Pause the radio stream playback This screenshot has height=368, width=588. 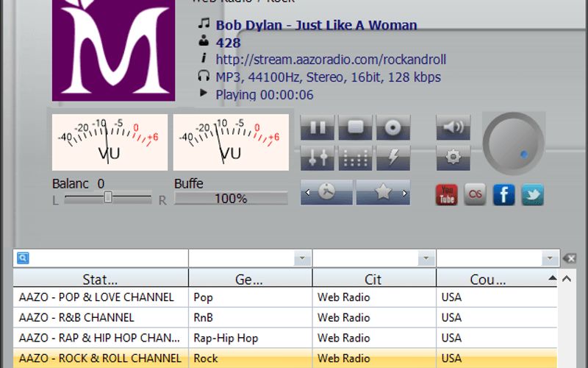[x=318, y=127]
